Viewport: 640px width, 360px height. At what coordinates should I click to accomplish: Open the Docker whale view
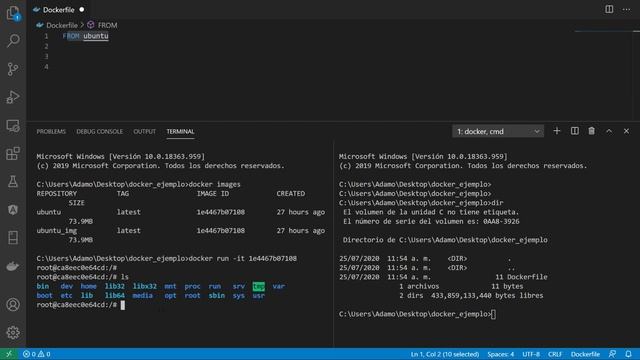pos(13,266)
